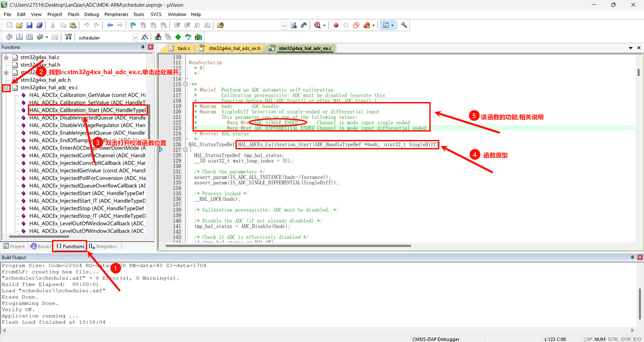
Task: Cut the selected text
Action: point(53,25)
